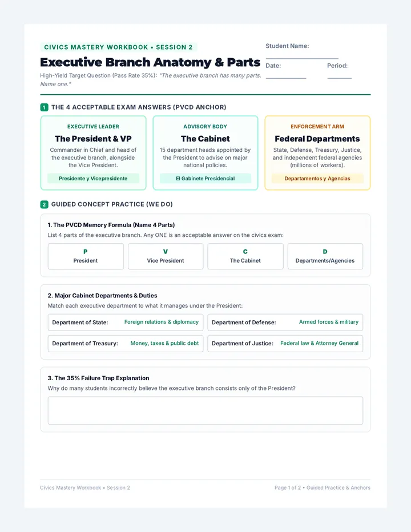This screenshot has height=532, width=411.
Task: Click the Failure Trap answer box
Action: 205,410
